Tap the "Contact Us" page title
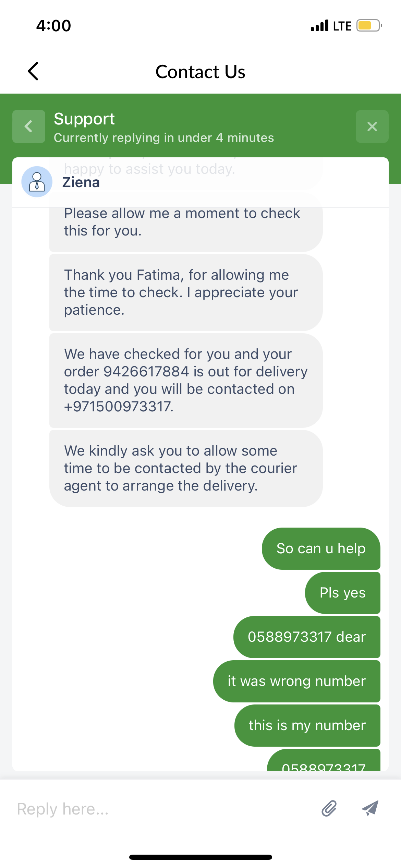 200,72
